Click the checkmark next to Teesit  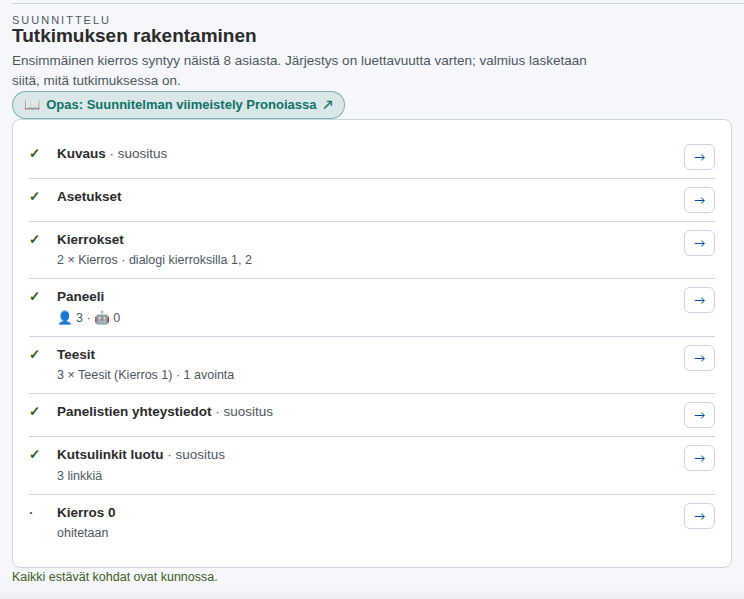(34, 354)
